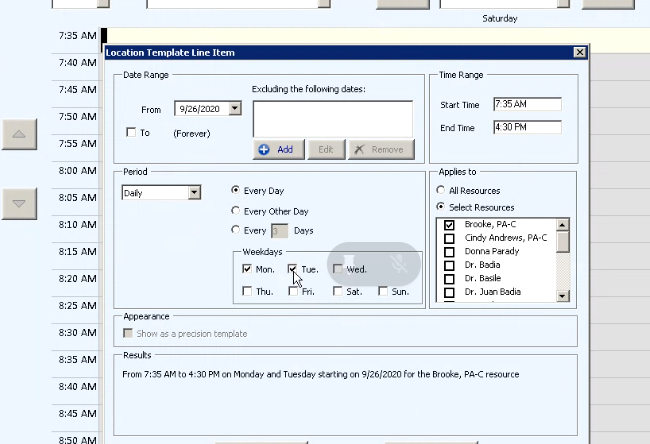Image resolution: width=650 pixels, height=444 pixels.
Task: Close the Location Template Line Item dialog
Action: [579, 52]
